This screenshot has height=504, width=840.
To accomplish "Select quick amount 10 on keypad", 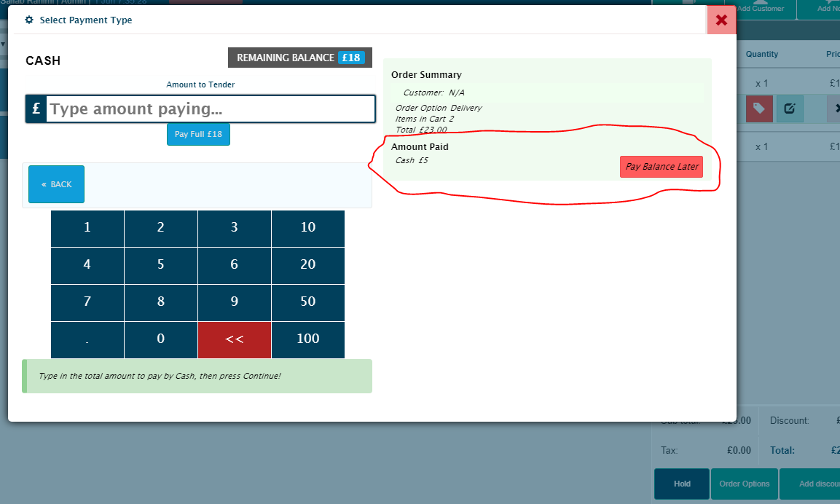I will point(308,228).
